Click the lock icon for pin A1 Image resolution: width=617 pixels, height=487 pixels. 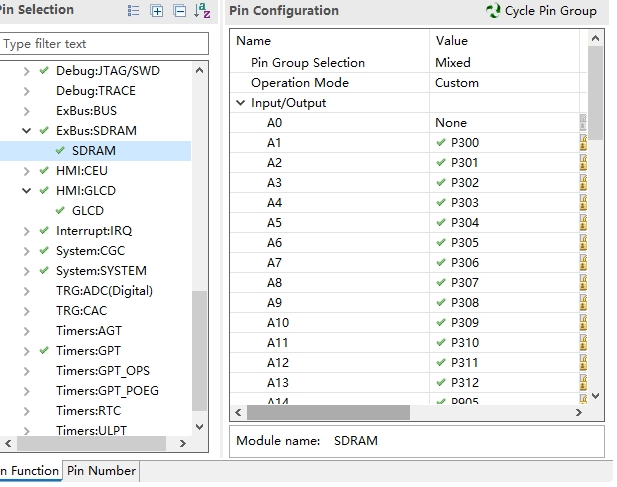pyautogui.click(x=583, y=143)
